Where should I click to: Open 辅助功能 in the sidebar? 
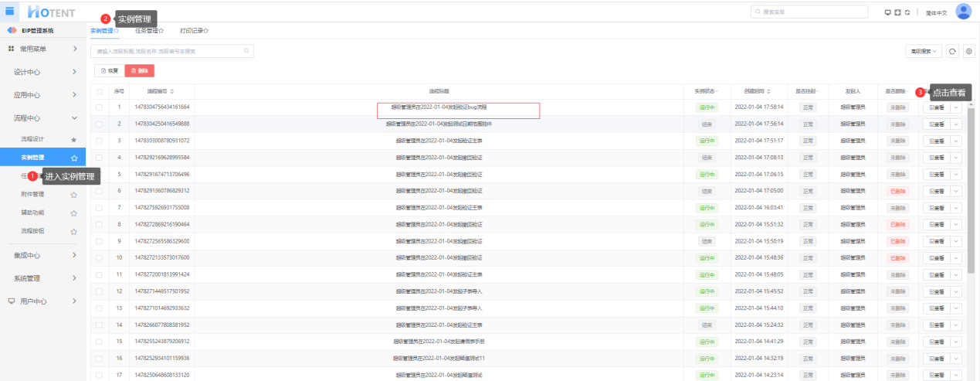[32, 213]
